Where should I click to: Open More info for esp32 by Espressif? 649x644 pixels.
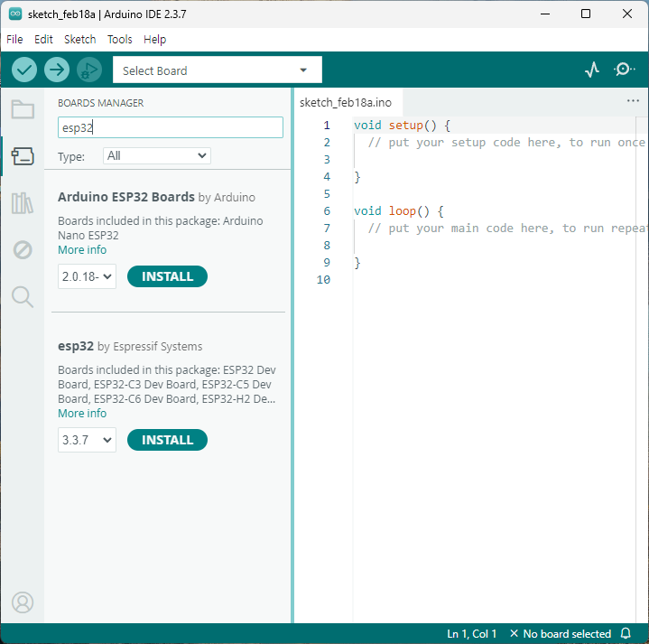point(82,413)
